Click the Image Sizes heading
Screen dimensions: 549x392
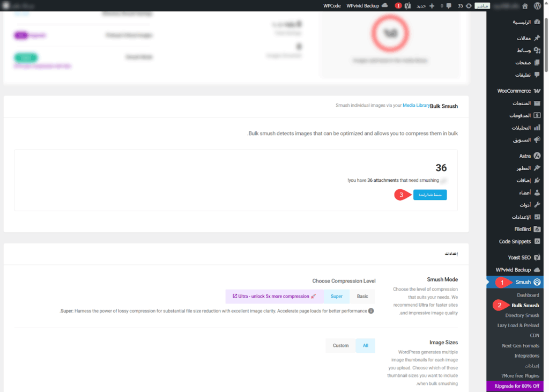(443, 343)
